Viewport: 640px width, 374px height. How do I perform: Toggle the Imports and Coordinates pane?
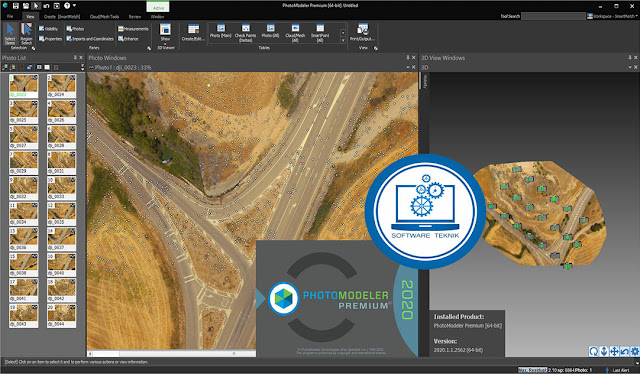tap(90, 39)
